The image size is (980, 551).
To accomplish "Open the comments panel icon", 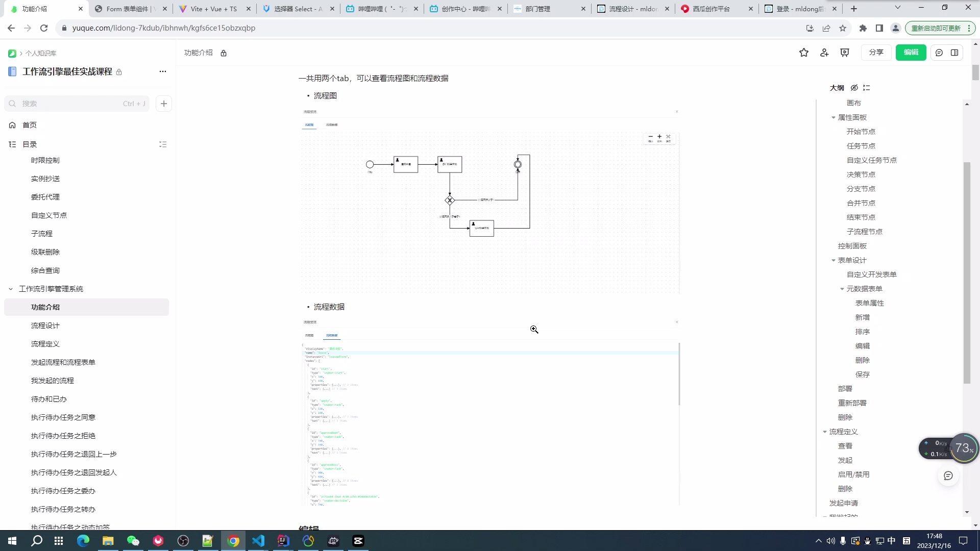I will point(939,53).
